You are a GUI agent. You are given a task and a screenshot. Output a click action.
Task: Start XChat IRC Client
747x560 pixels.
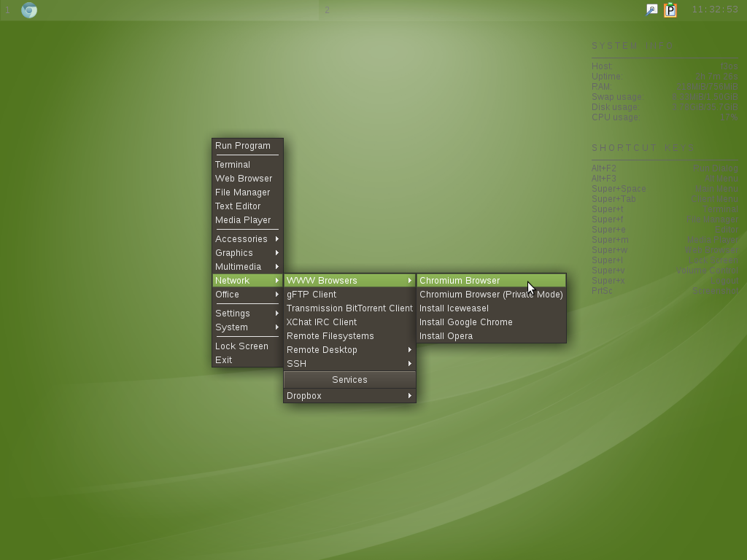click(x=349, y=322)
